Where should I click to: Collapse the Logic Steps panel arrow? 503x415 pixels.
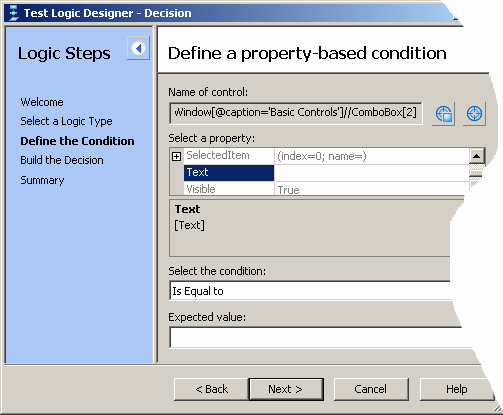pos(138,48)
